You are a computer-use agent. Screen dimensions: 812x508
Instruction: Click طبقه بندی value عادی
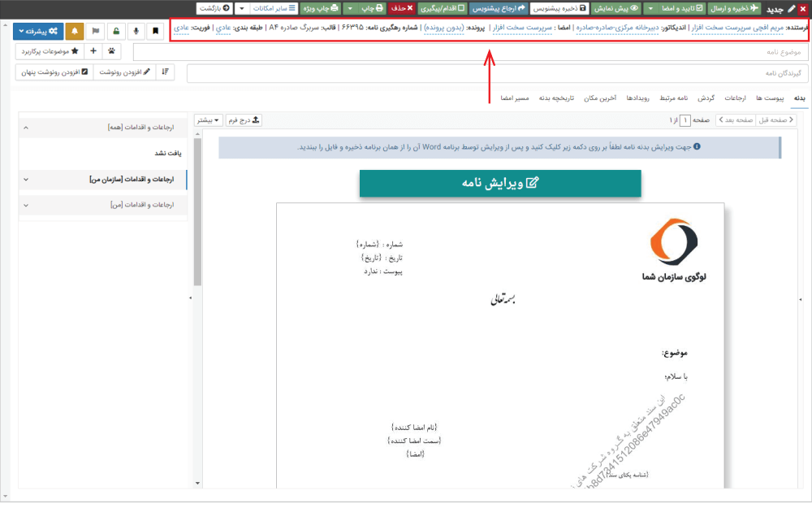[x=223, y=28]
